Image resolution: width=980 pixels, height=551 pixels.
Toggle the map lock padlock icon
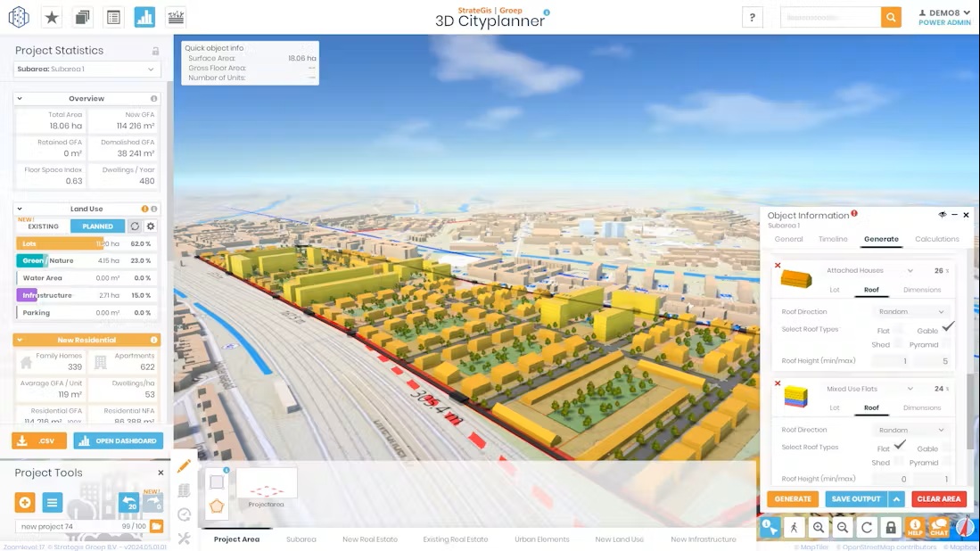coord(891,527)
